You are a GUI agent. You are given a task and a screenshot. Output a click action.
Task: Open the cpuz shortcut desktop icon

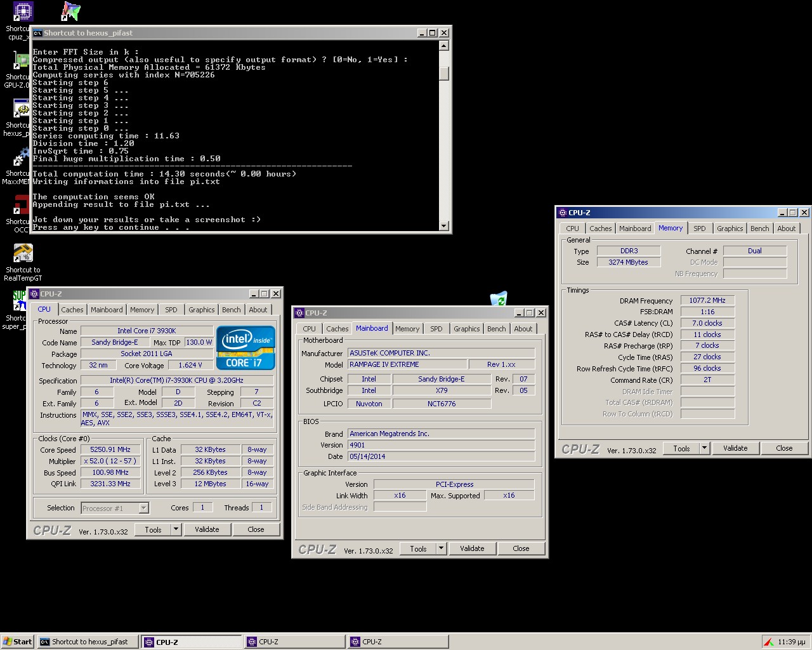point(22,11)
